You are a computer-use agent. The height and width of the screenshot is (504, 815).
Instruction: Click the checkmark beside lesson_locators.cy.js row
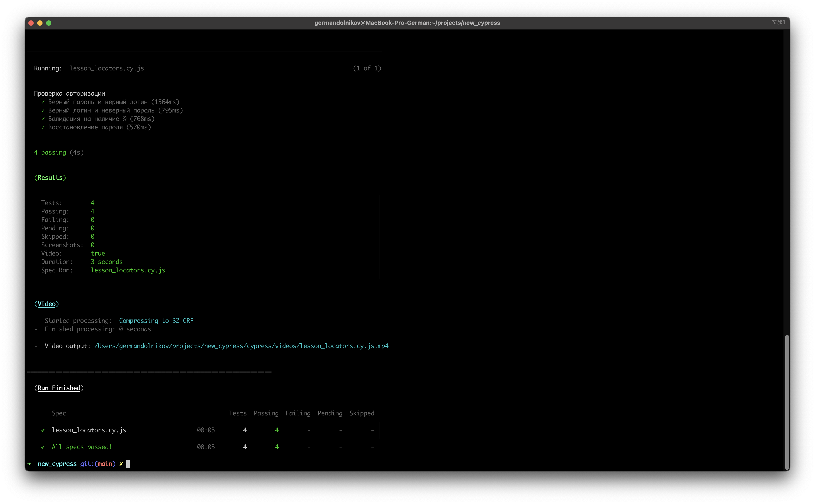(43, 430)
